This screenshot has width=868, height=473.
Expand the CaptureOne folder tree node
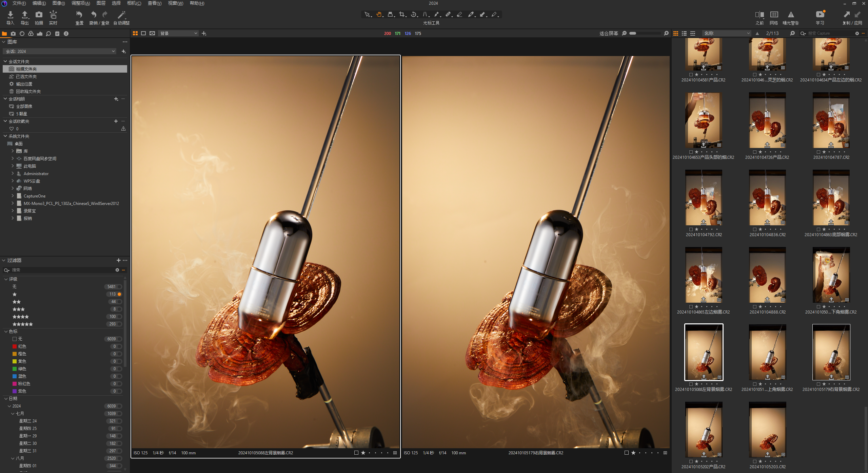(x=13, y=196)
